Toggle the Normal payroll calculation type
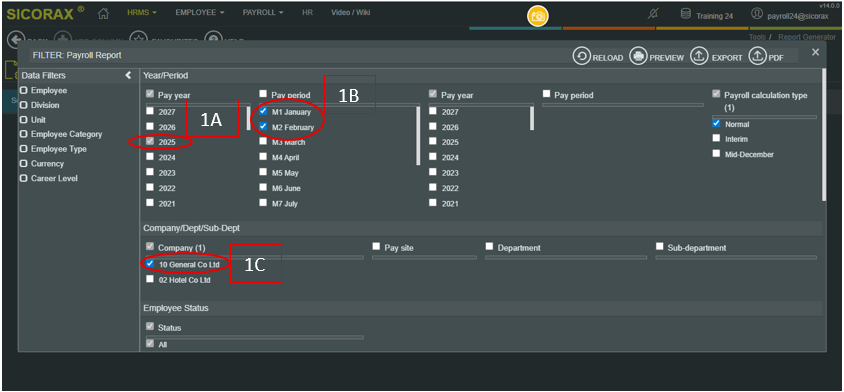 [716, 123]
